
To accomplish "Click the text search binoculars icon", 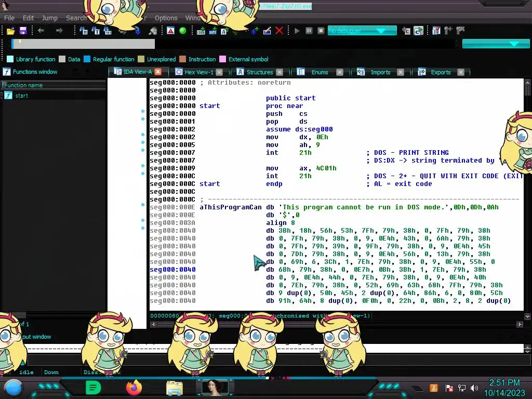I will (96, 31).
